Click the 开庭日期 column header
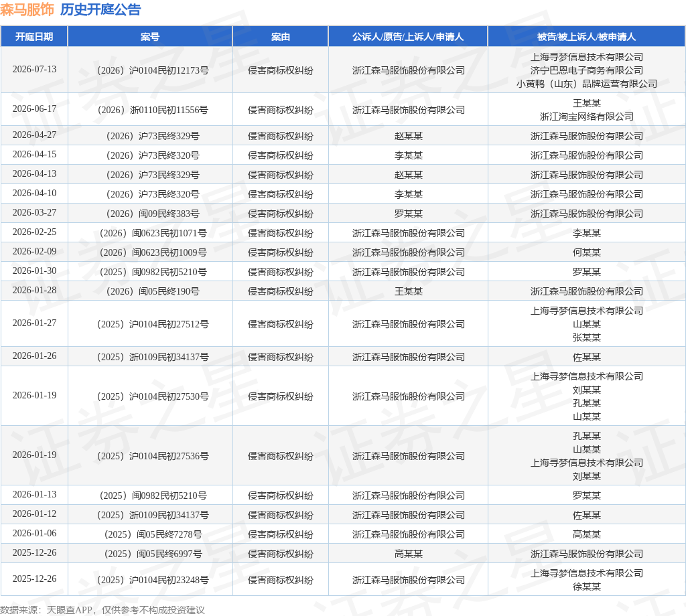Viewport: 686px width, 616px height. [34, 37]
